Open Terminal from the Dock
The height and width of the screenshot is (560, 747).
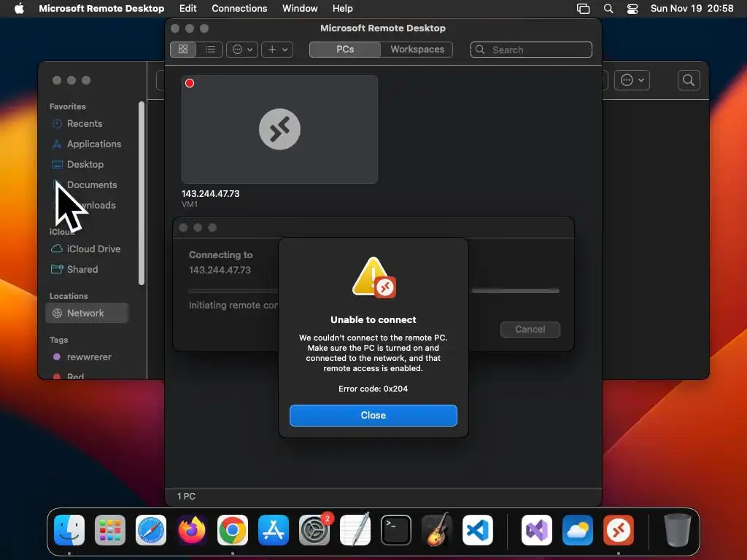396,530
